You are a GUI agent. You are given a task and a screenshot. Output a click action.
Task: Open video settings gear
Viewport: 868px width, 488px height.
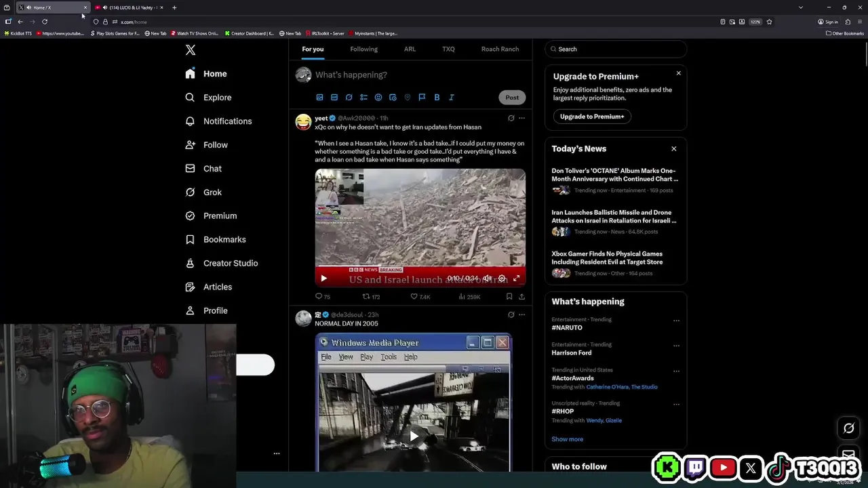tap(502, 278)
